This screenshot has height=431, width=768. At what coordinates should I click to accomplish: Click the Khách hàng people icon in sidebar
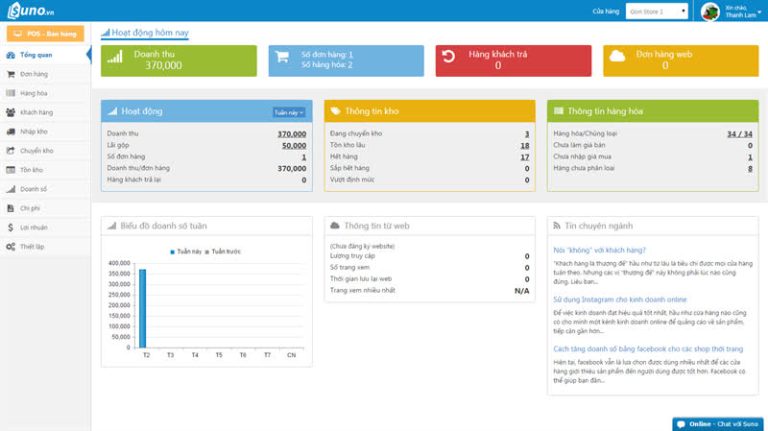pos(10,112)
